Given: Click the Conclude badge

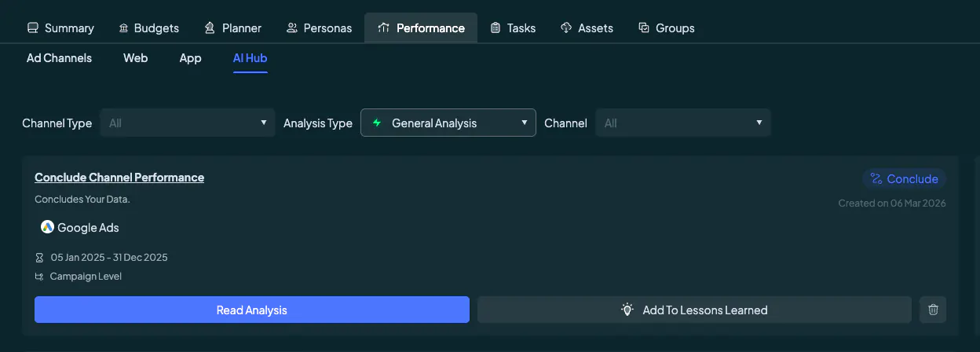Looking at the screenshot, I should [905, 178].
